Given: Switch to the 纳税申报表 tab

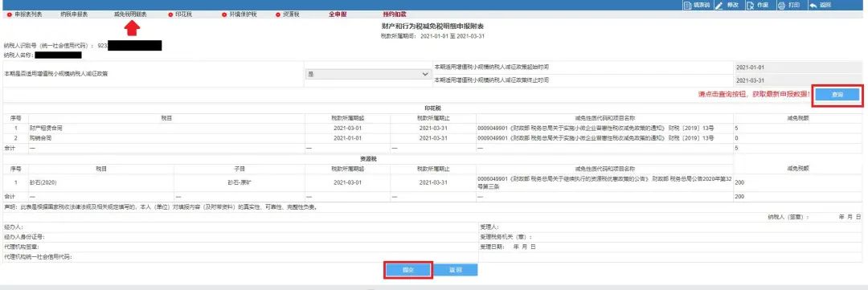Looking at the screenshot, I should click(74, 14).
